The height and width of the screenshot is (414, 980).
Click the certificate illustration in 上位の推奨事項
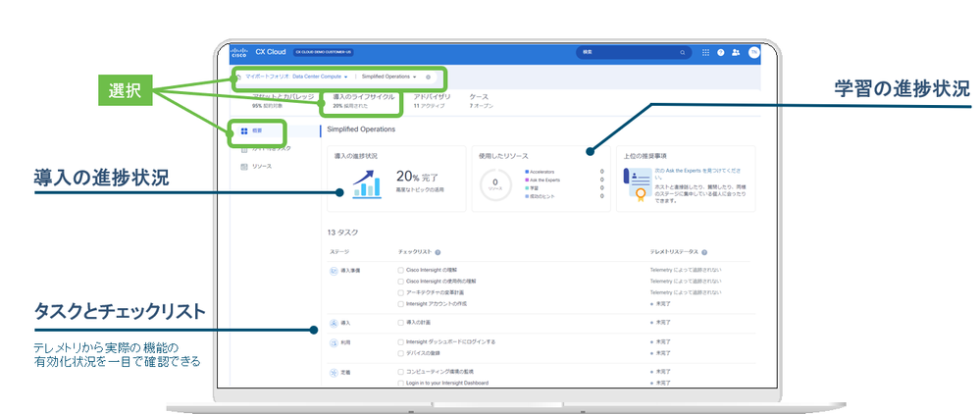pos(637,185)
